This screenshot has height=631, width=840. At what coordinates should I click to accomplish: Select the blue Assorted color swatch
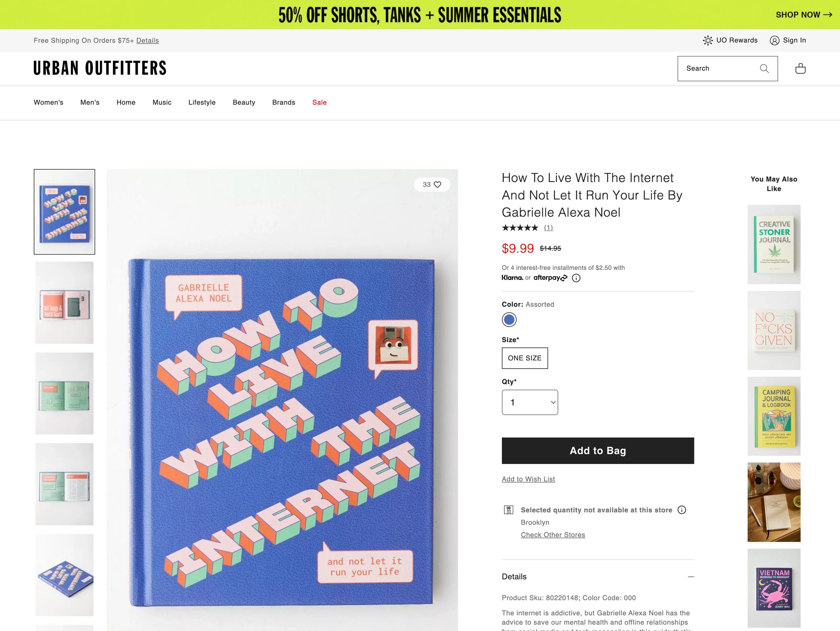click(x=509, y=320)
